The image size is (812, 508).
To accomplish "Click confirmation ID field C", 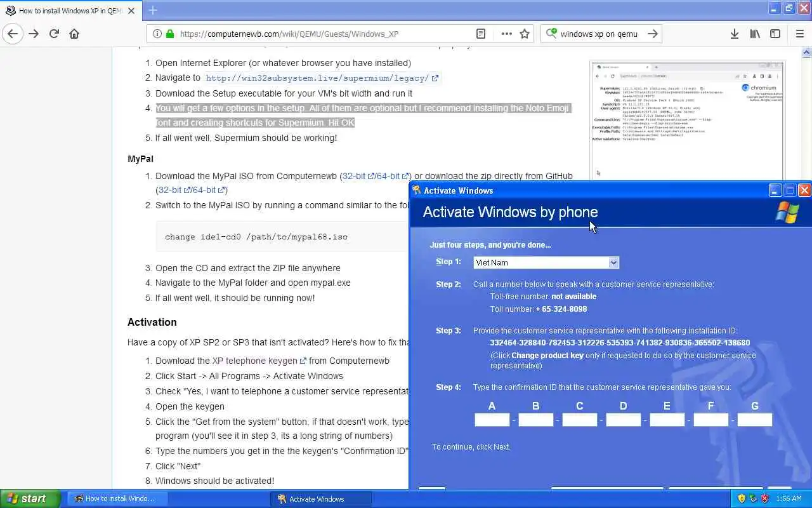I will click(x=580, y=420).
